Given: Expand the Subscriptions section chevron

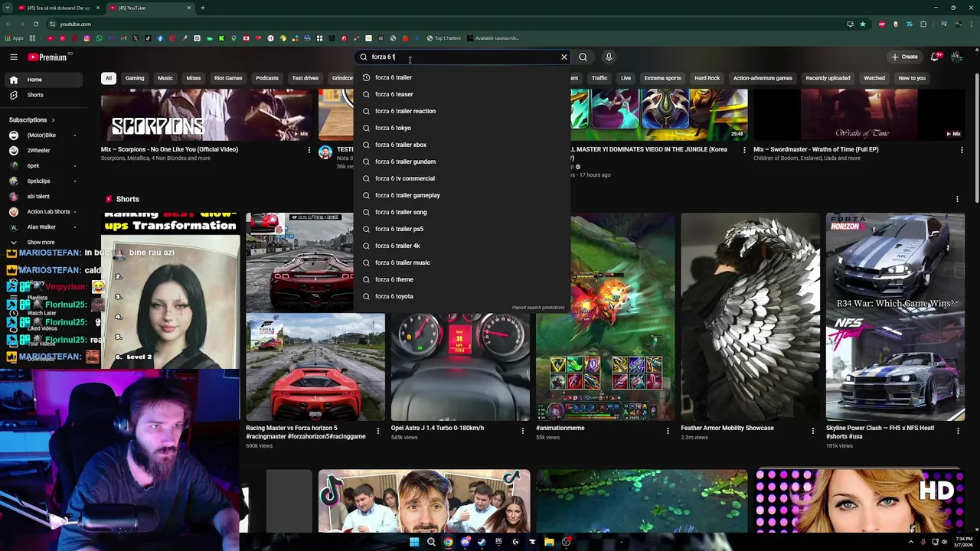Looking at the screenshot, I should click(54, 120).
